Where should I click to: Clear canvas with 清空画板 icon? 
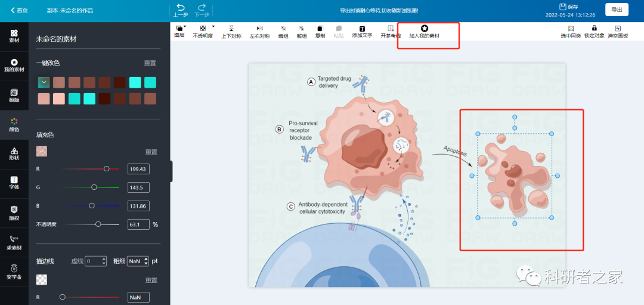coord(618,29)
